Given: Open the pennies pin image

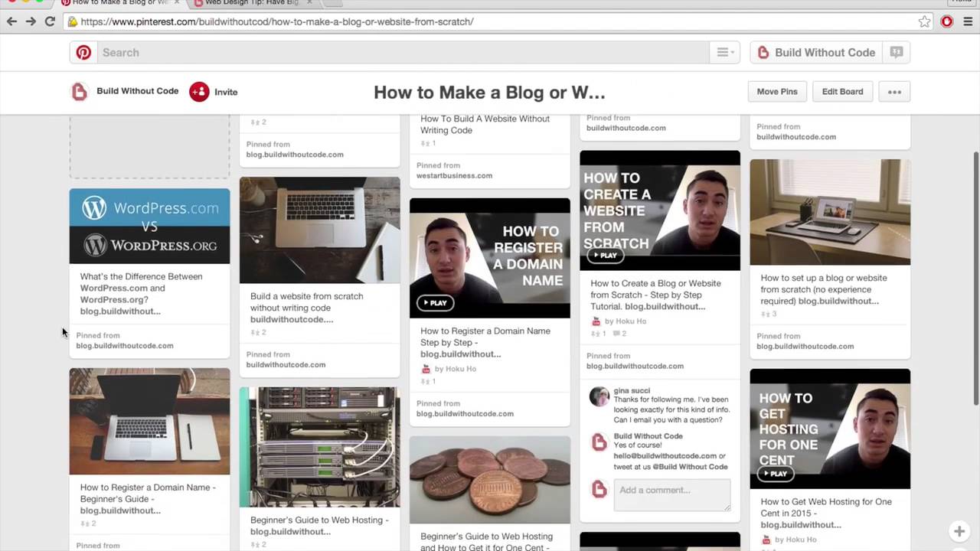Looking at the screenshot, I should [x=489, y=480].
